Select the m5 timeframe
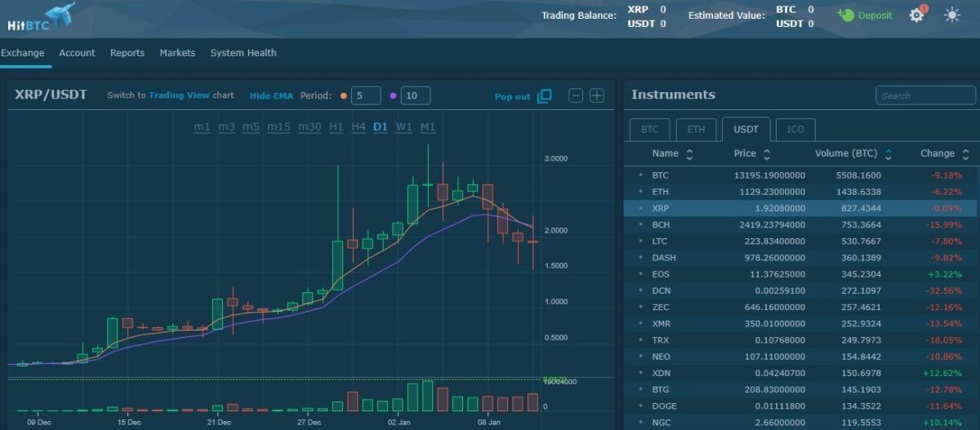Screen dimensions: 980x430 251,126
